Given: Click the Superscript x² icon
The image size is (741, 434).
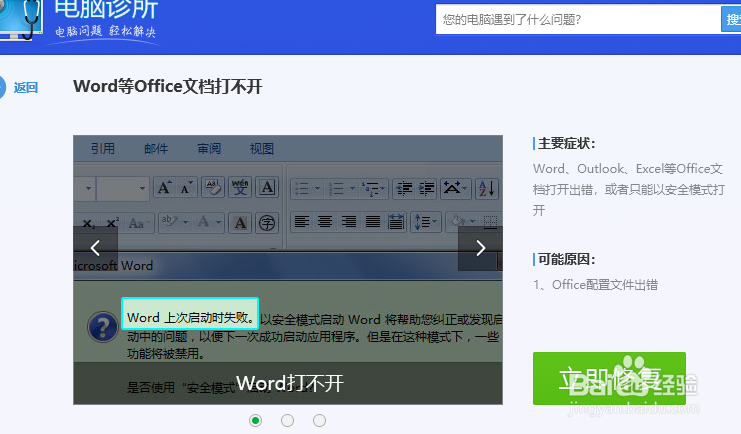Looking at the screenshot, I should point(112,223).
